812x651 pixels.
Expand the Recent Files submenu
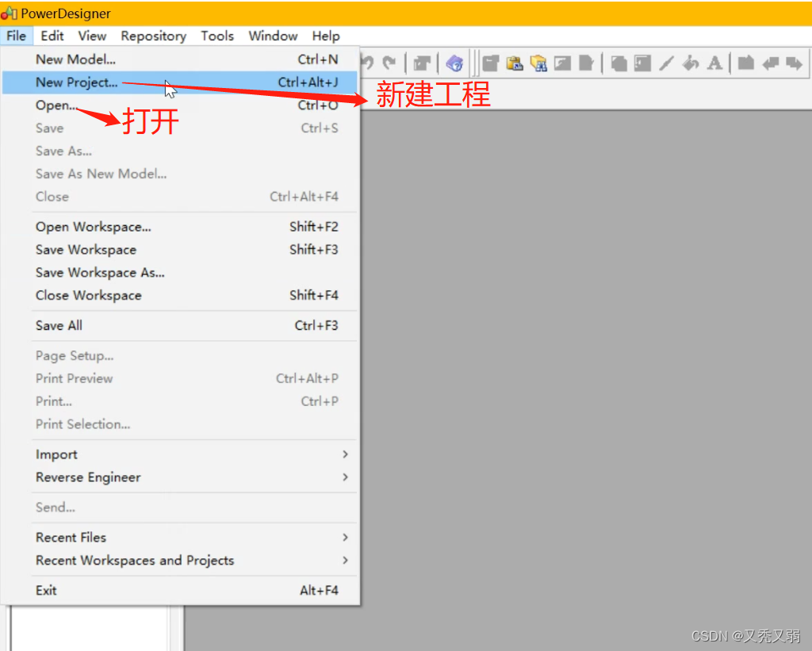pos(180,538)
